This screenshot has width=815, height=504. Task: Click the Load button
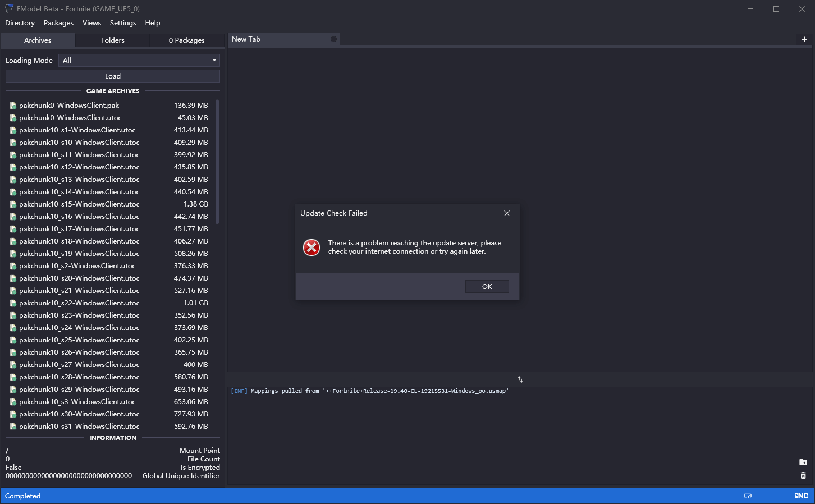pyautogui.click(x=113, y=76)
